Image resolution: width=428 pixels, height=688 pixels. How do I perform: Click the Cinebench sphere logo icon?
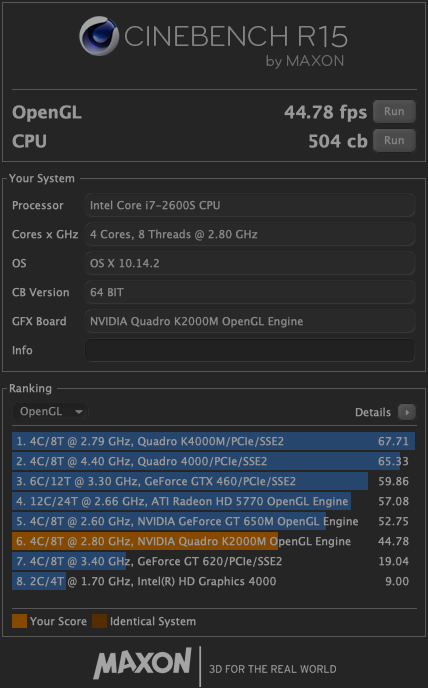click(x=99, y=36)
